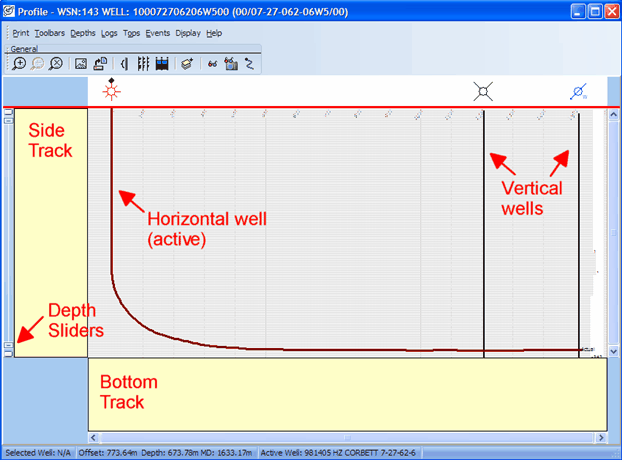
Task: Open the Logs menu
Action: pos(109,33)
